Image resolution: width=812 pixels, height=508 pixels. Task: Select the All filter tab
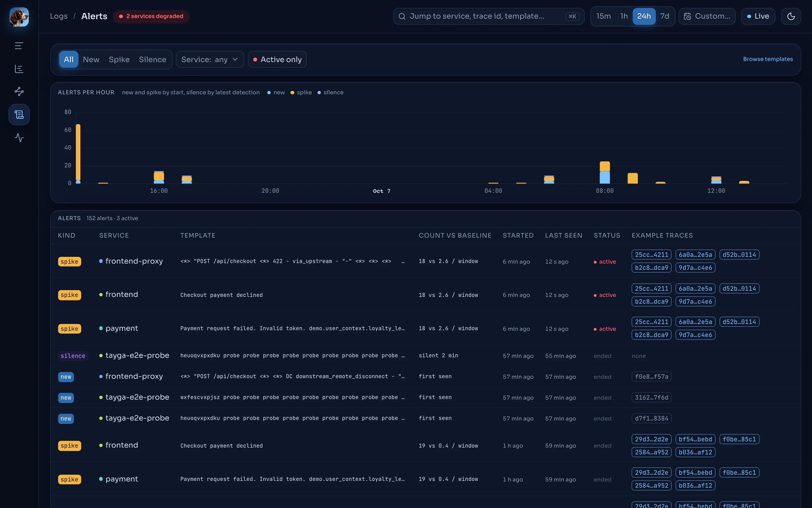click(69, 60)
